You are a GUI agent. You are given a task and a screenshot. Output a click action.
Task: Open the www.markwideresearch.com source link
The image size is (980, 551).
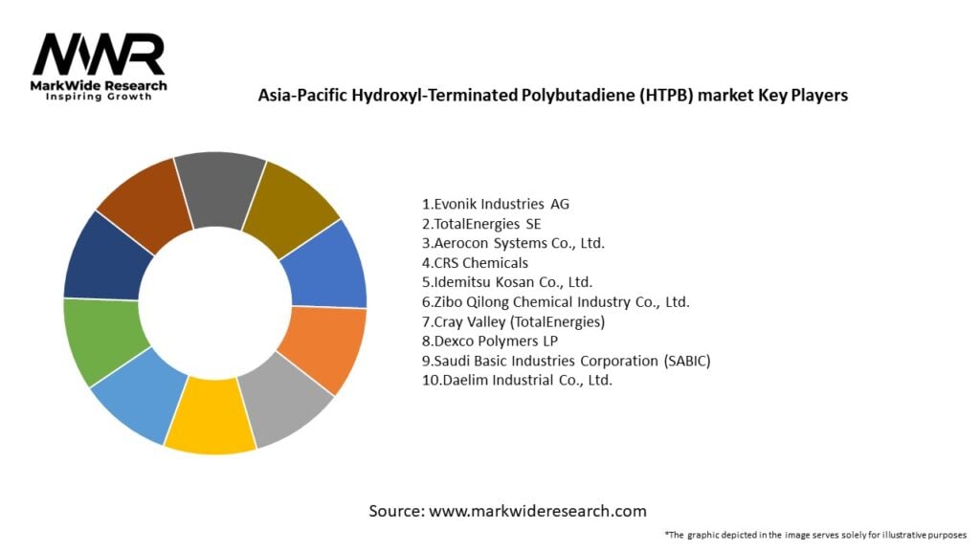pos(538,511)
